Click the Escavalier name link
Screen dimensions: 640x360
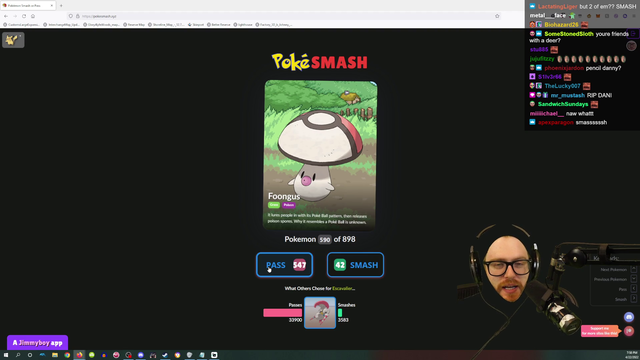point(342,288)
